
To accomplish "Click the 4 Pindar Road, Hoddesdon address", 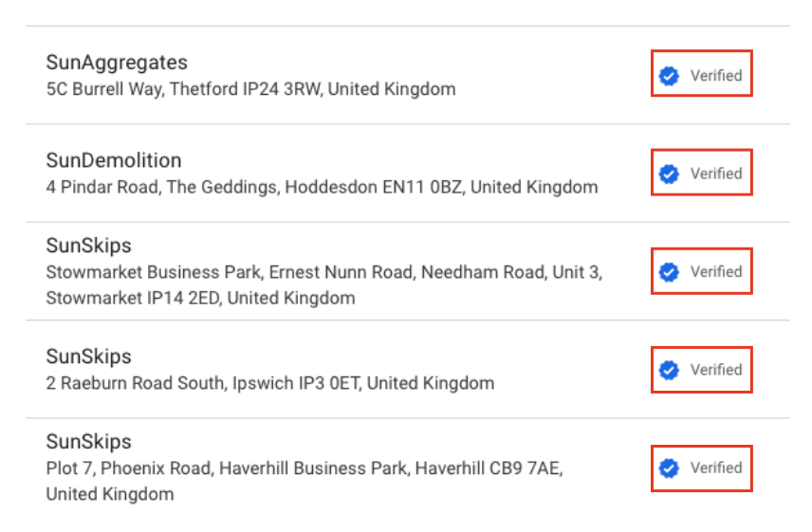I will [322, 187].
